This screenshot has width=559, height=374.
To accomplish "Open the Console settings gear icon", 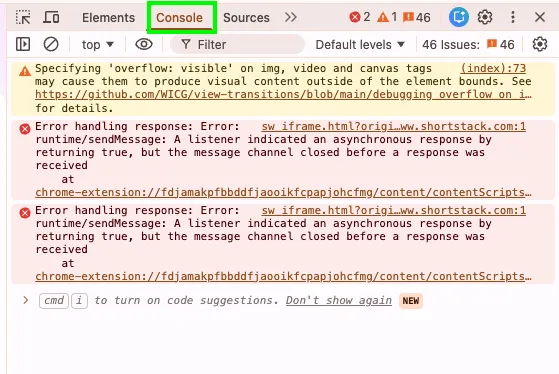I will [x=540, y=44].
